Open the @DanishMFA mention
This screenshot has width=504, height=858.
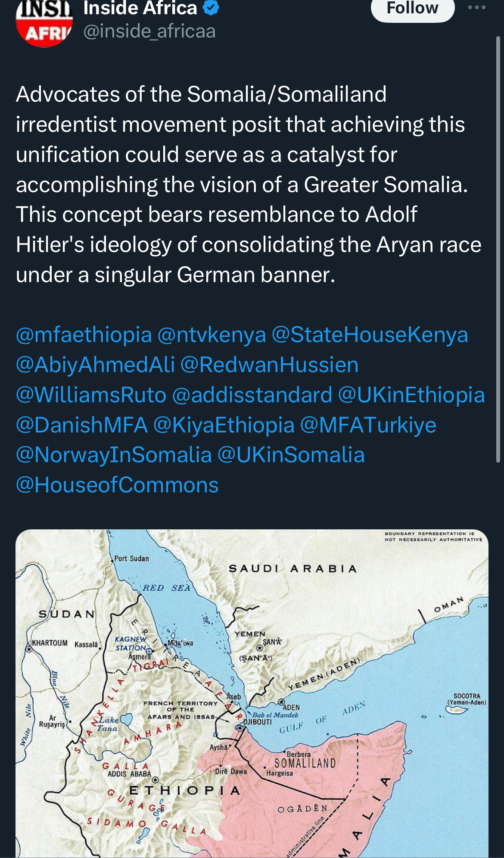(x=82, y=425)
